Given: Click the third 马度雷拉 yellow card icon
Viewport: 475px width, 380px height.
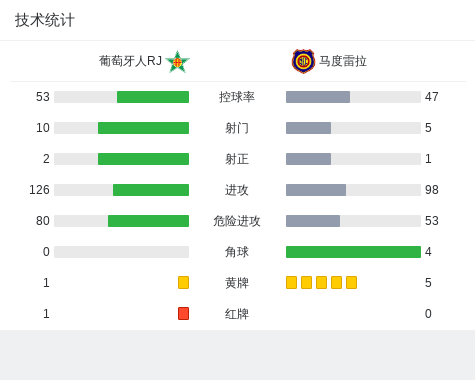Looking at the screenshot, I should pyautogui.click(x=321, y=282).
